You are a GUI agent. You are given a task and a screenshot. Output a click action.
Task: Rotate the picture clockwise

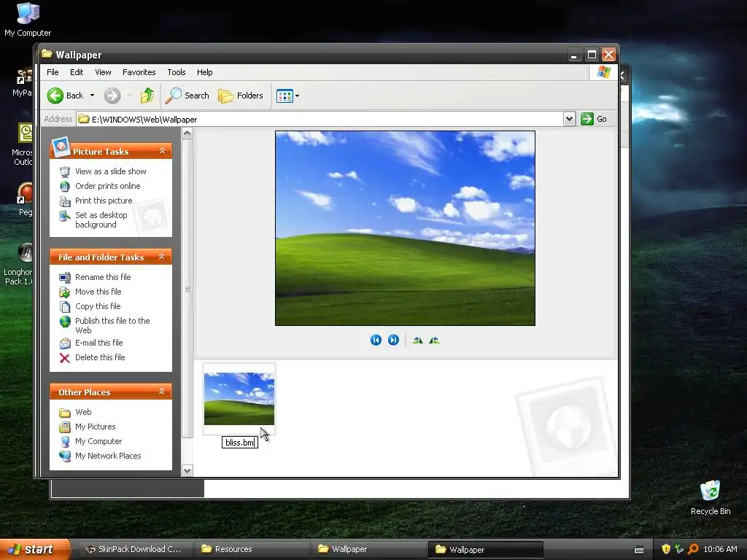[418, 340]
